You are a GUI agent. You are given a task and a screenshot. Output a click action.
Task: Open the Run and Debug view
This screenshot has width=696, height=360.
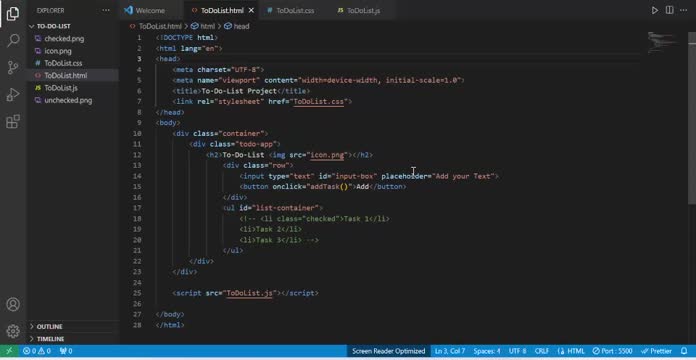(x=13, y=94)
